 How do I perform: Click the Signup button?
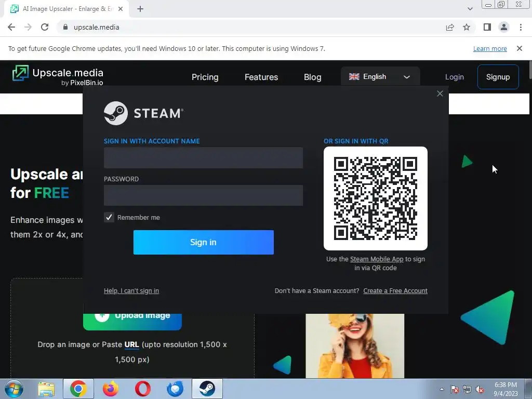[x=498, y=77]
